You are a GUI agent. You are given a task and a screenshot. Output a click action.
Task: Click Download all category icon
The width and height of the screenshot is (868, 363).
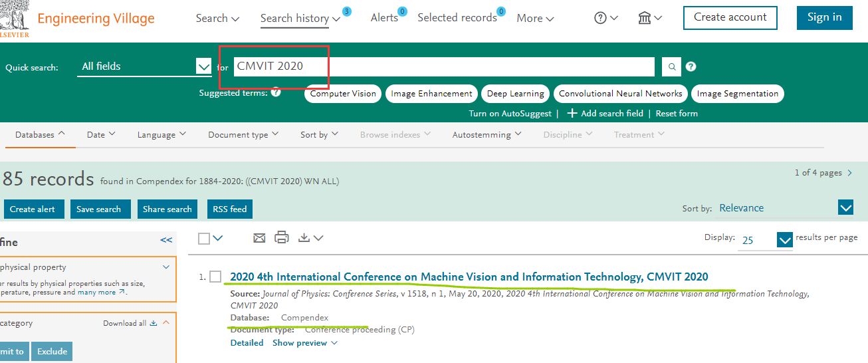coord(153,323)
